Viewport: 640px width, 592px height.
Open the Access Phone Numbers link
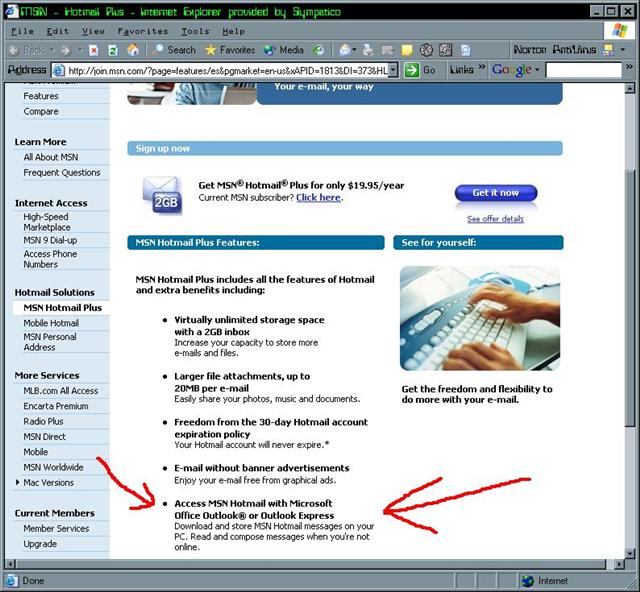50,259
